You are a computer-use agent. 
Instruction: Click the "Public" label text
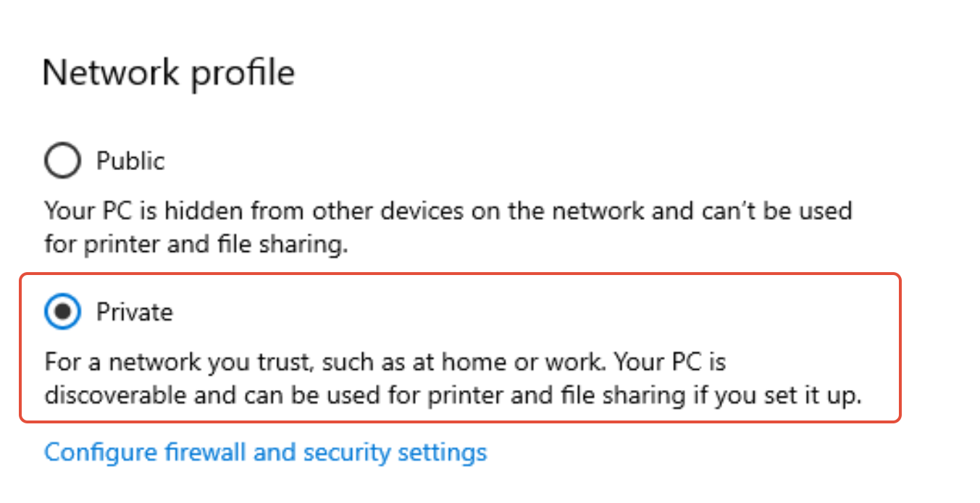(131, 161)
